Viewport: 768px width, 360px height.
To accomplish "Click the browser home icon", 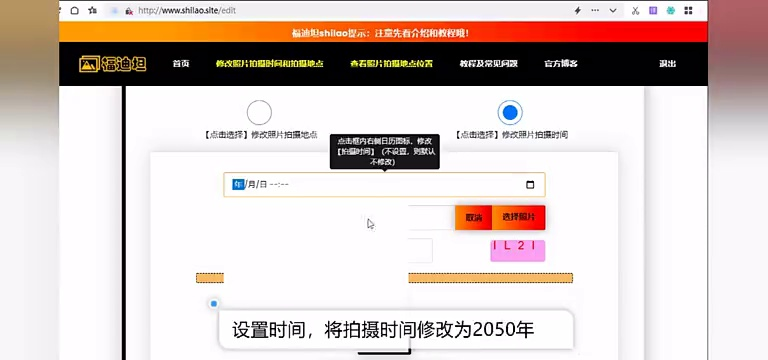I will tap(74, 10).
